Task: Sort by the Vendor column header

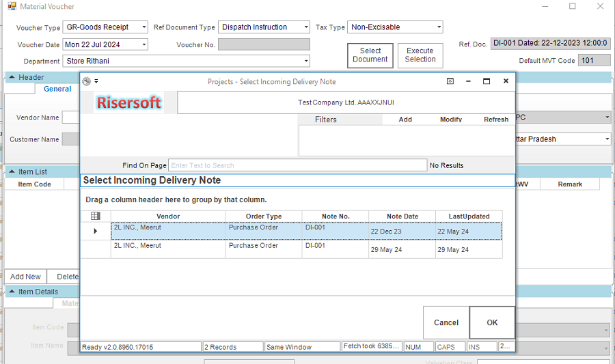Action: (x=168, y=216)
